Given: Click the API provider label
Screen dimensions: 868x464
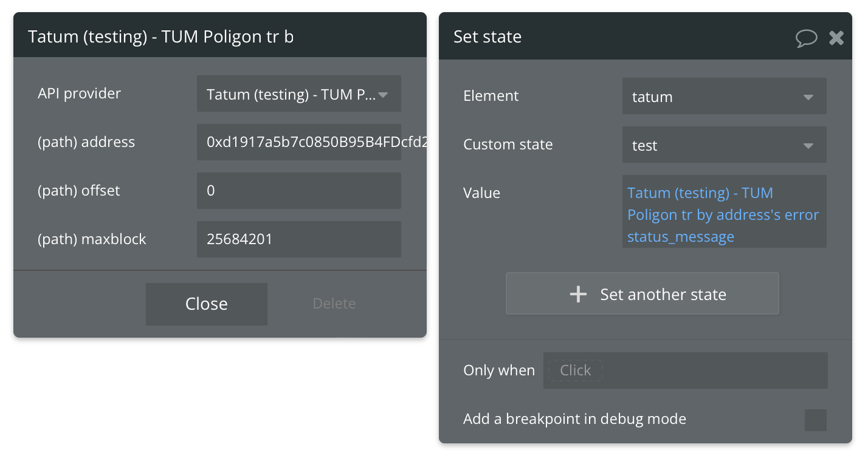Looking at the screenshot, I should (x=80, y=94).
